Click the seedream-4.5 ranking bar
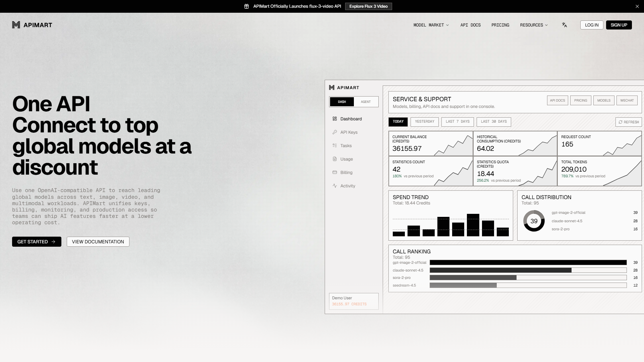This screenshot has height=362, width=644. click(x=528, y=285)
